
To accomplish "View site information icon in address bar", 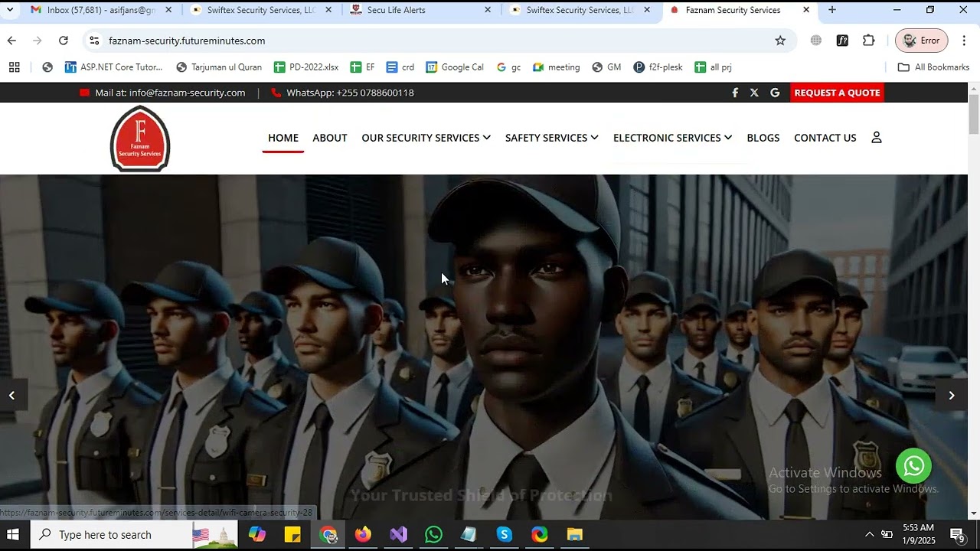I will click(x=94, y=41).
